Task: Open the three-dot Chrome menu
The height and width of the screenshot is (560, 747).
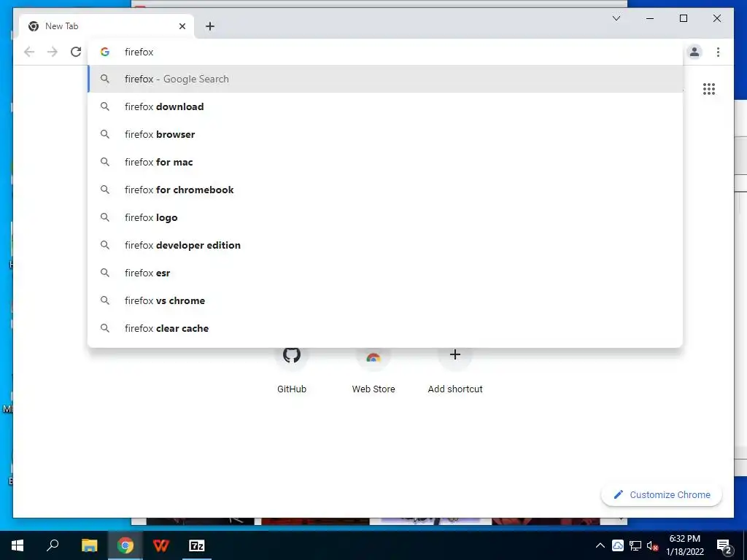Action: coord(718,52)
